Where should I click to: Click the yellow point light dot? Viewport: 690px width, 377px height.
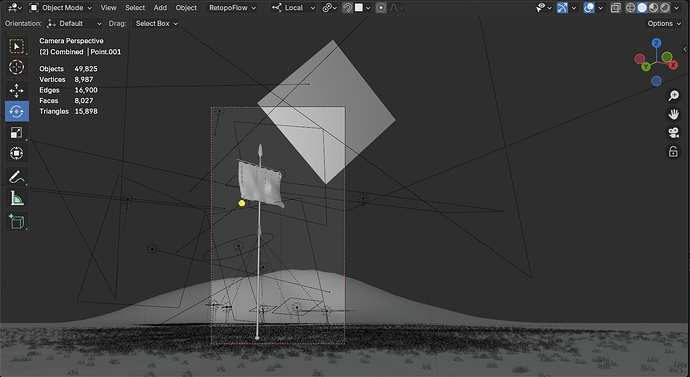point(242,203)
